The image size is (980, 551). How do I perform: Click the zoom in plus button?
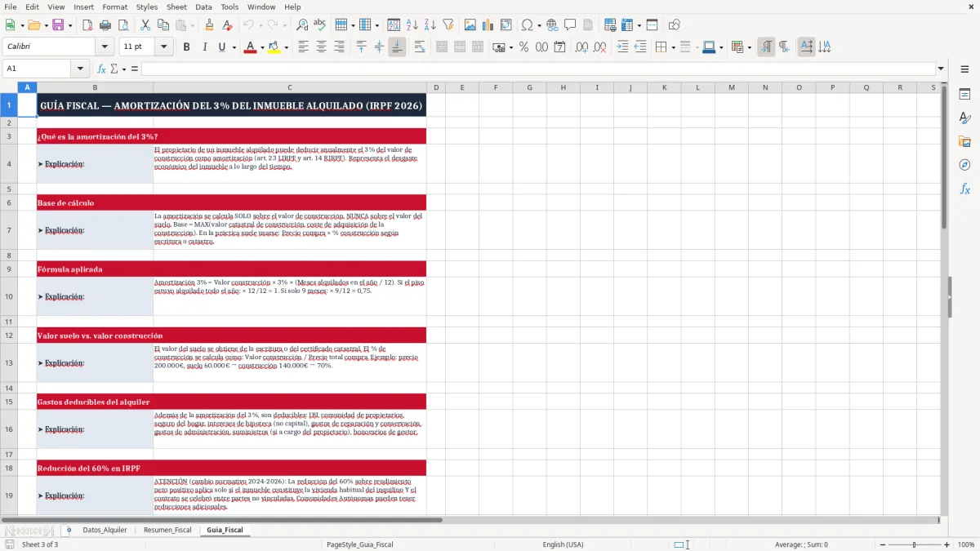pos(947,544)
